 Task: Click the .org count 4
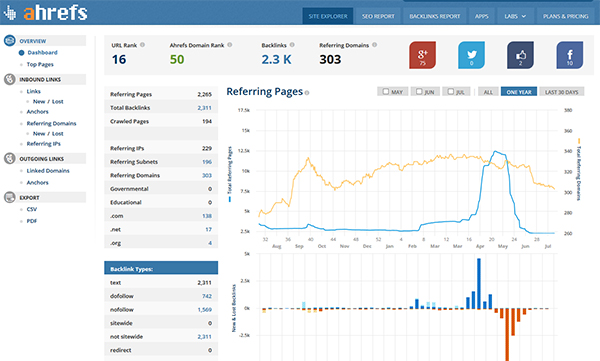click(210, 243)
